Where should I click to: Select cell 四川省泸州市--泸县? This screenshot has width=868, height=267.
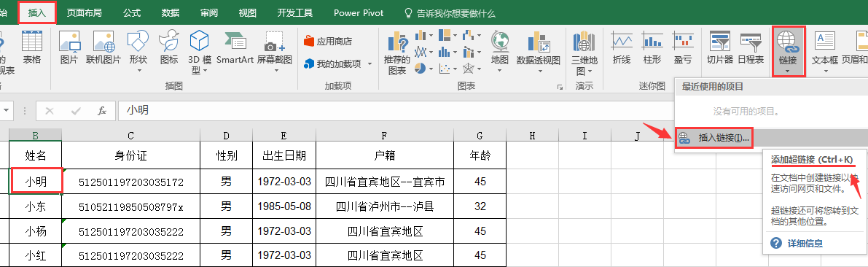point(385,206)
